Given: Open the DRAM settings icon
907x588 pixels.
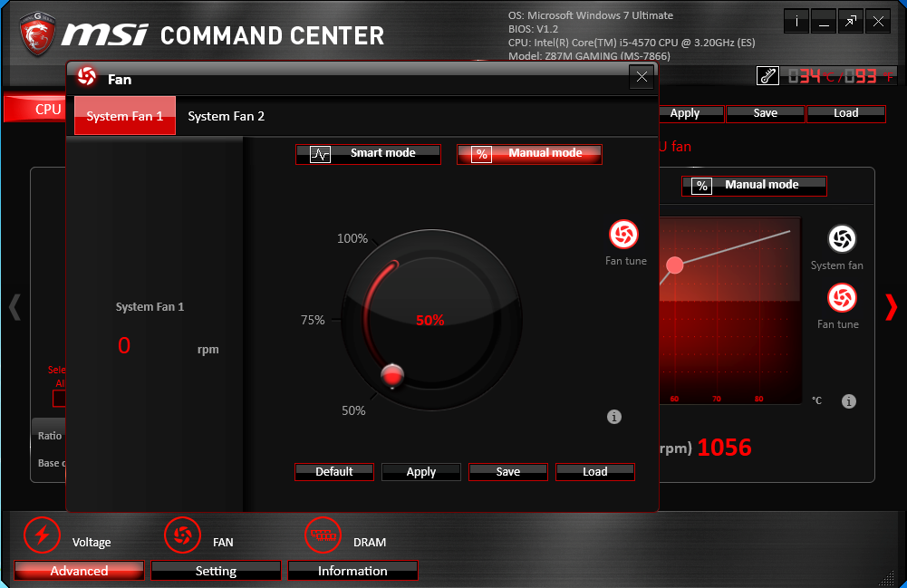Looking at the screenshot, I should (x=323, y=535).
